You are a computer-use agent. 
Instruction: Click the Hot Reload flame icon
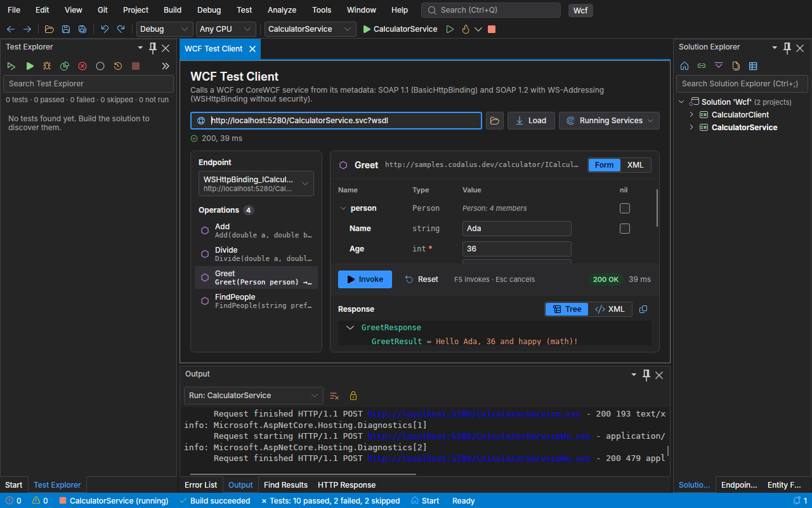pyautogui.click(x=465, y=29)
